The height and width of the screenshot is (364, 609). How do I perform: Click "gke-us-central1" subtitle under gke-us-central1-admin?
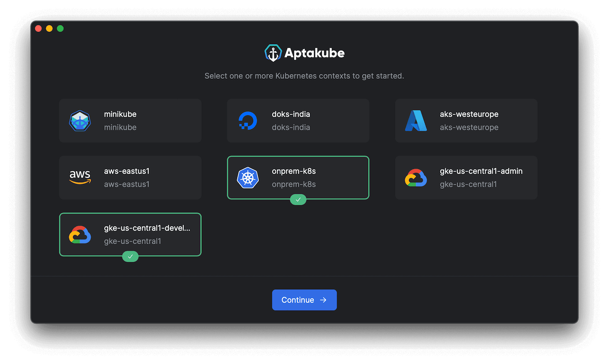[468, 184]
